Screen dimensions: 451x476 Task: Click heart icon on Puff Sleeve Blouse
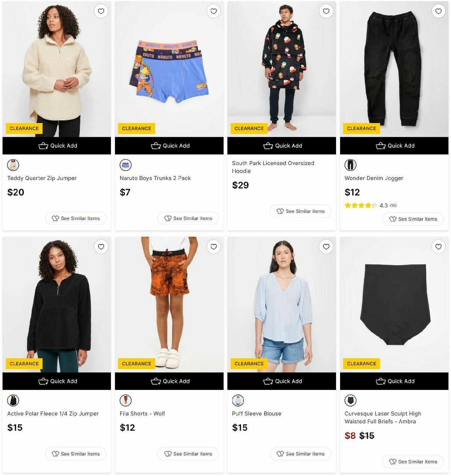coord(326,247)
